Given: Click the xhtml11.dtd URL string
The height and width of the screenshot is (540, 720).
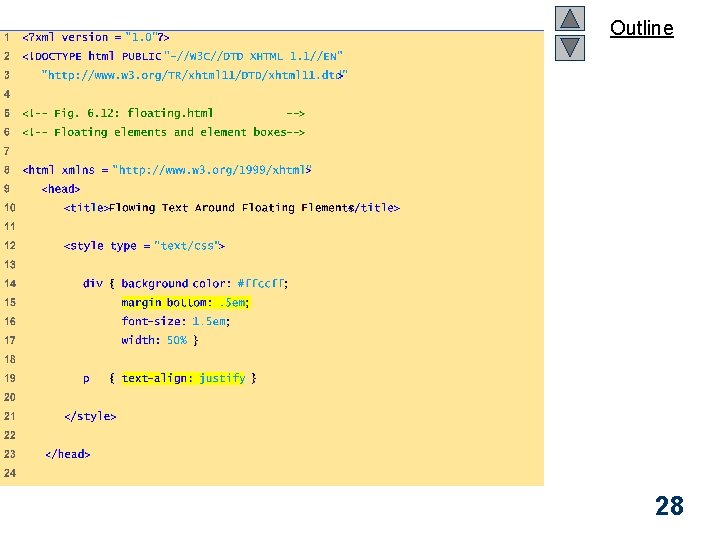Looking at the screenshot, I should pyautogui.click(x=194, y=75).
